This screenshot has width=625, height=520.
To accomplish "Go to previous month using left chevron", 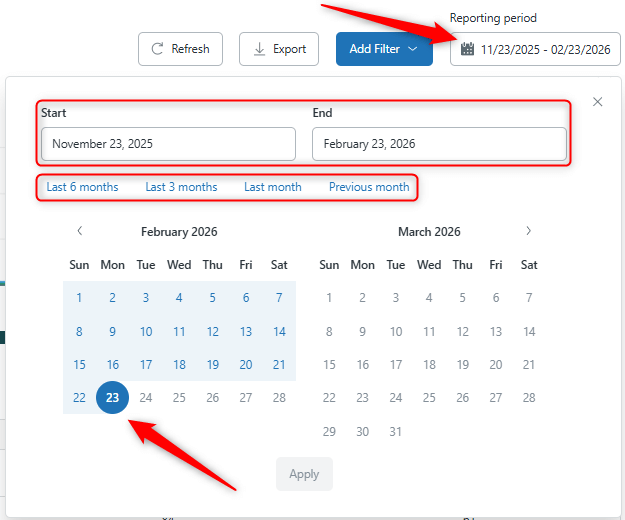I will pyautogui.click(x=80, y=231).
